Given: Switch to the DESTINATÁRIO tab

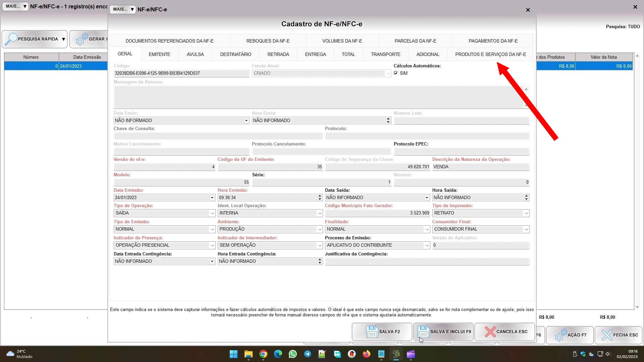Looking at the screenshot, I should 235,54.
